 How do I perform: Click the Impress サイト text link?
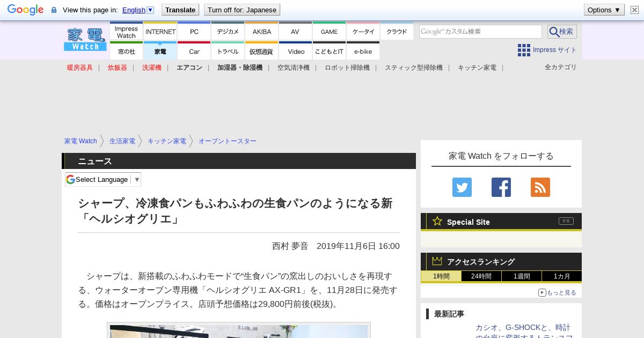[x=555, y=50]
